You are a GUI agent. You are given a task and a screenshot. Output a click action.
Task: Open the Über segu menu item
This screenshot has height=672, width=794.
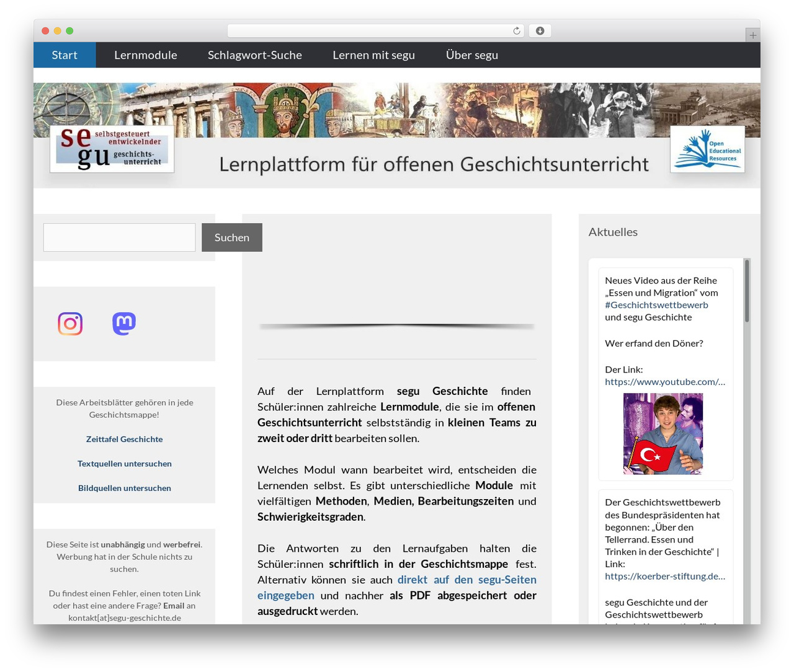click(472, 55)
